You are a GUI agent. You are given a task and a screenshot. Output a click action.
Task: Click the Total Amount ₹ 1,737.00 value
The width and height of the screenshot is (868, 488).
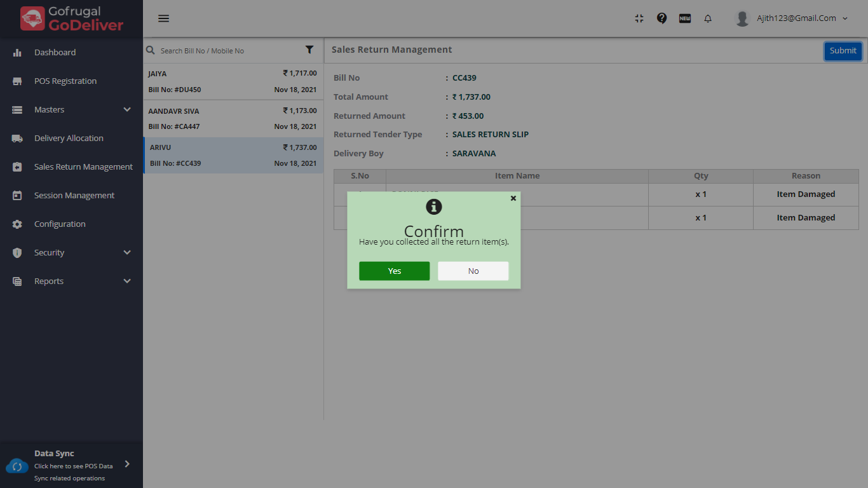point(471,97)
